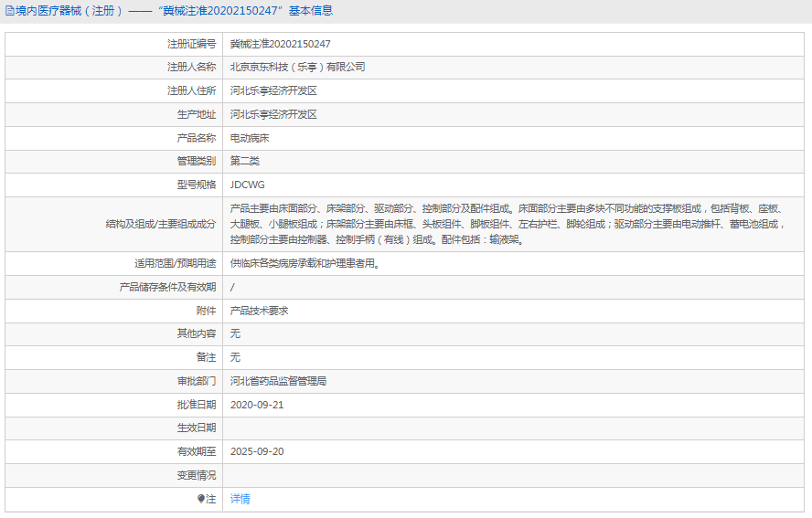The height and width of the screenshot is (518, 812).
Task: Click the 产品储存条件及有效期 label
Action: 167,287
